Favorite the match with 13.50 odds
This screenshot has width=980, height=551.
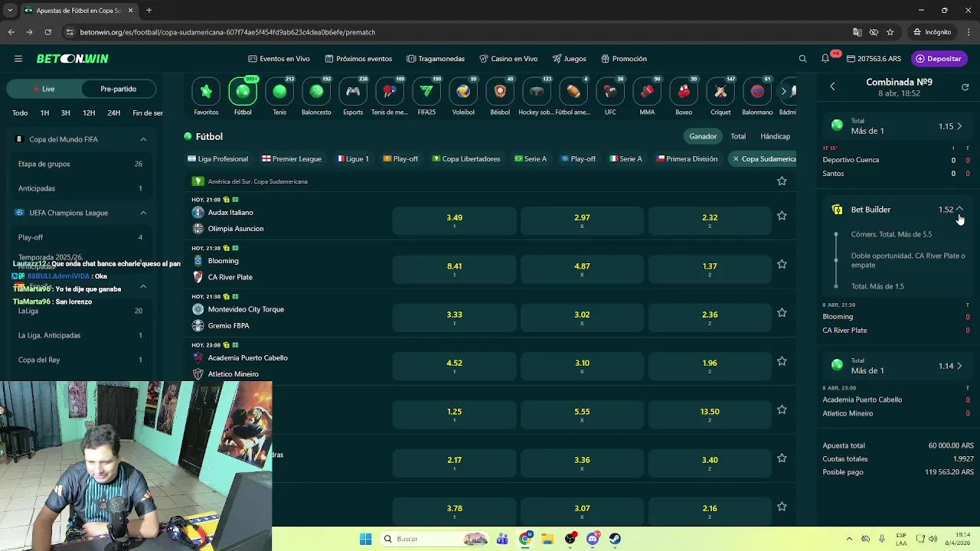[782, 410]
